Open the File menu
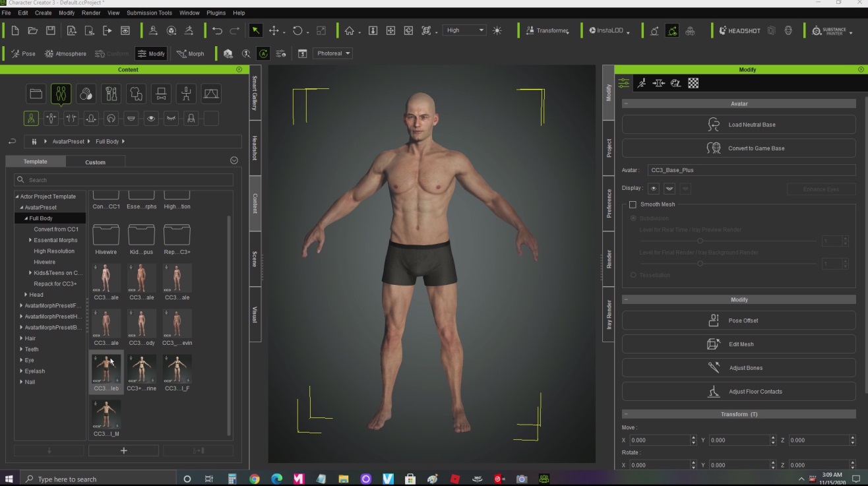The width and height of the screenshot is (868, 486). [6, 13]
